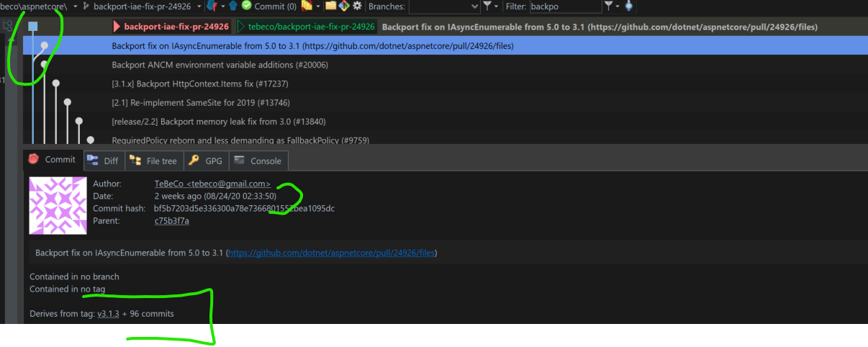
Task: Select commit 'RequiredPolicy reborn and less demanding' row
Action: point(445,139)
